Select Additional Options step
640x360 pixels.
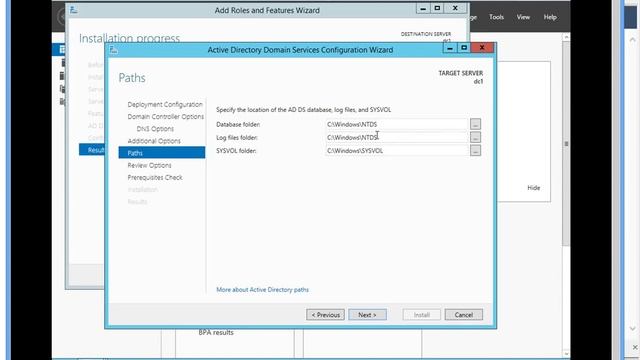[x=154, y=141]
